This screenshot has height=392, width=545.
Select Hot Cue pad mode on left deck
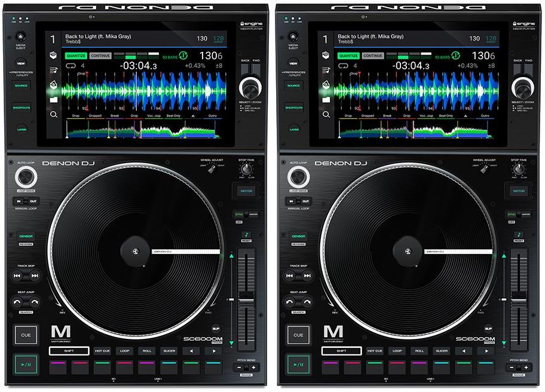(102, 351)
